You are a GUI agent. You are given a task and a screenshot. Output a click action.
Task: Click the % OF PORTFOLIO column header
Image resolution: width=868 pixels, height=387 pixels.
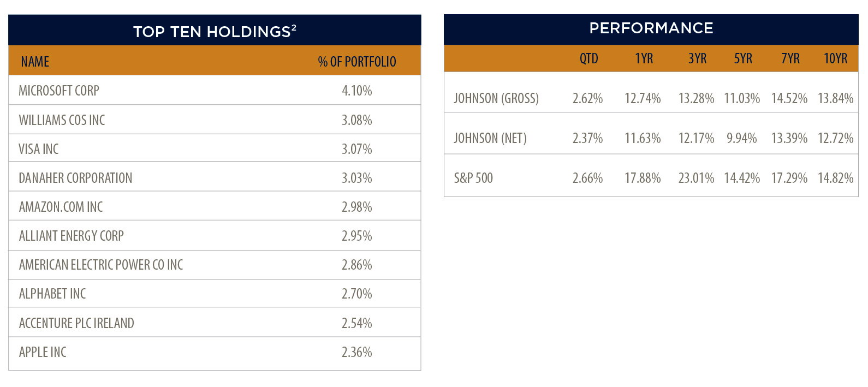pyautogui.click(x=357, y=62)
